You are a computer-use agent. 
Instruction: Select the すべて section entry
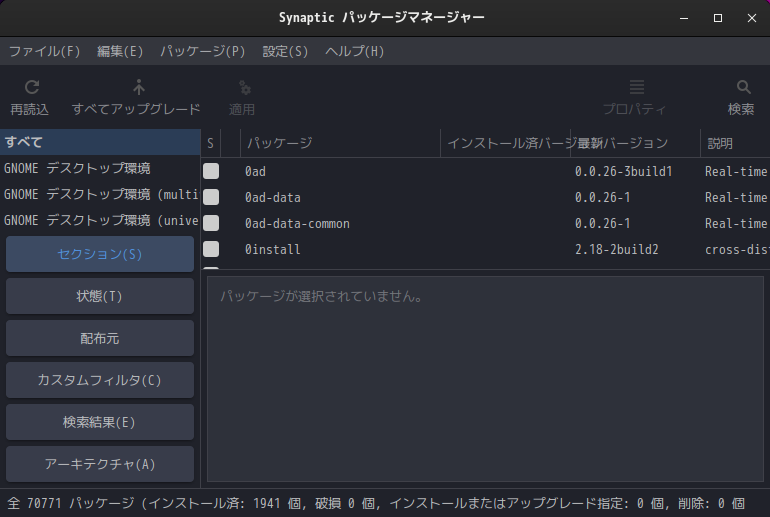pos(100,142)
